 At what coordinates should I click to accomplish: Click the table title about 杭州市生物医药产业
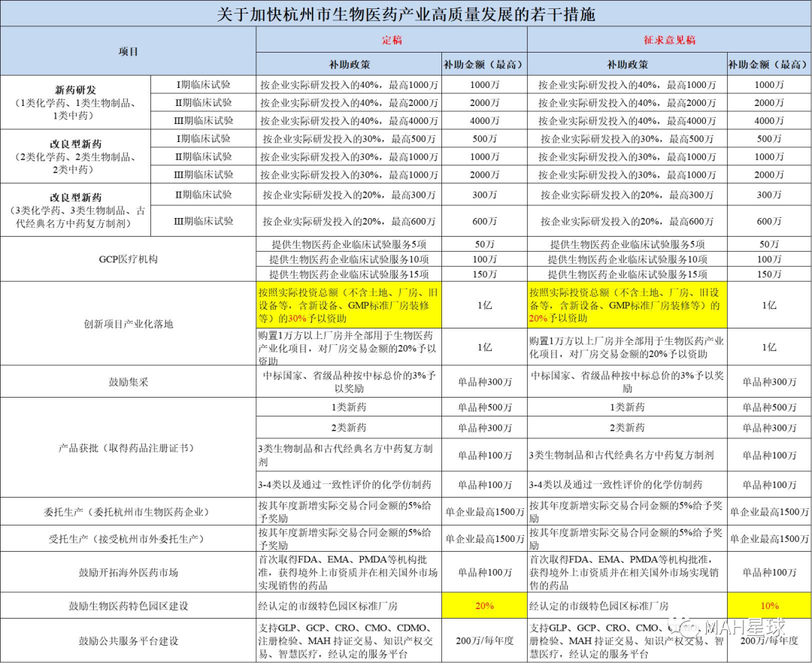(406, 14)
